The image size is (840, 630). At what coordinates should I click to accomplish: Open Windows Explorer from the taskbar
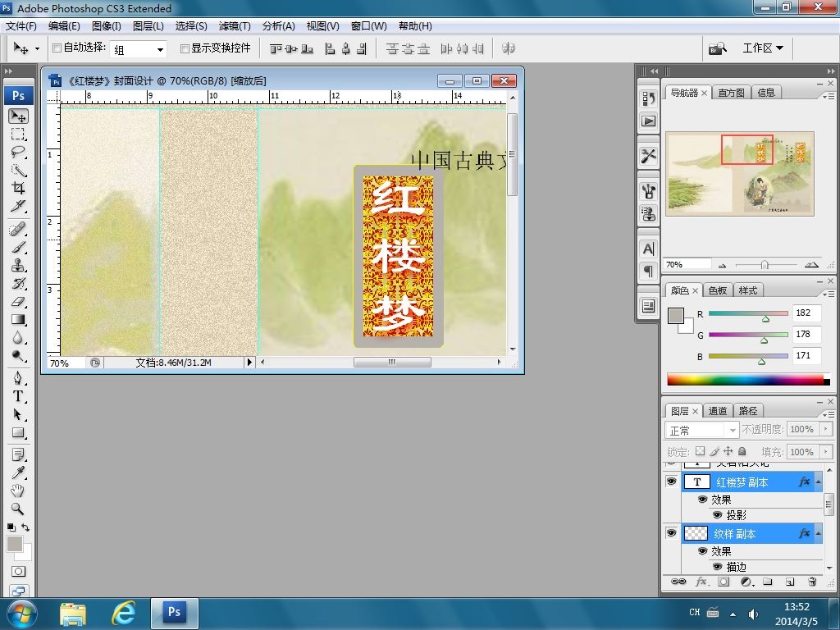[x=73, y=614]
